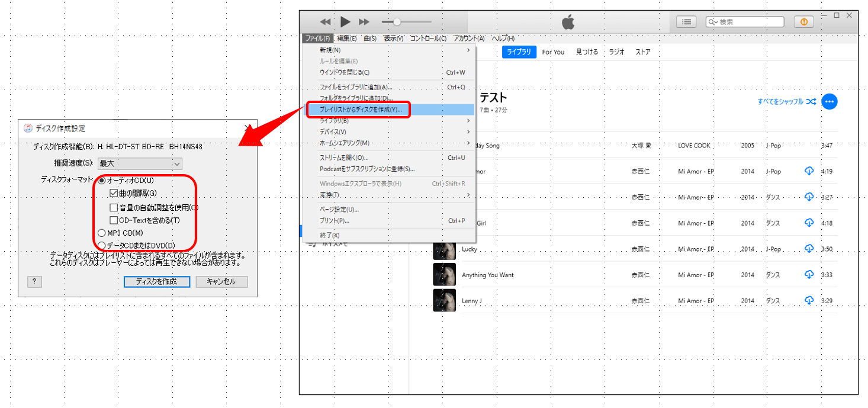This screenshot has height=408, width=868.
Task: Click the cloud download icon for Anything You Want
Action: 809,275
